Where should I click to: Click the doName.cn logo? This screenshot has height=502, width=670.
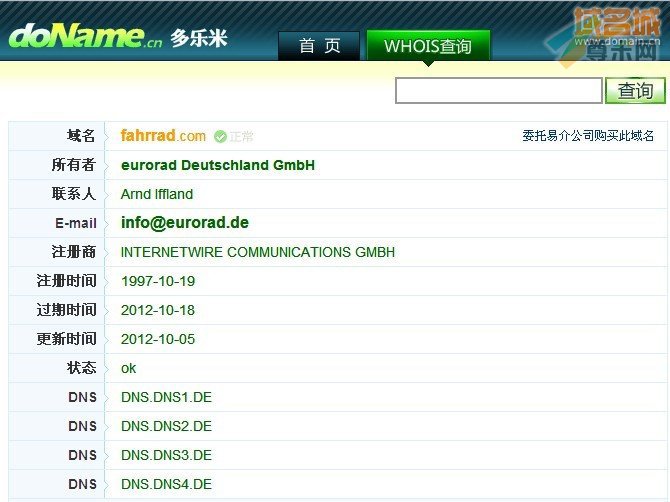(85, 36)
